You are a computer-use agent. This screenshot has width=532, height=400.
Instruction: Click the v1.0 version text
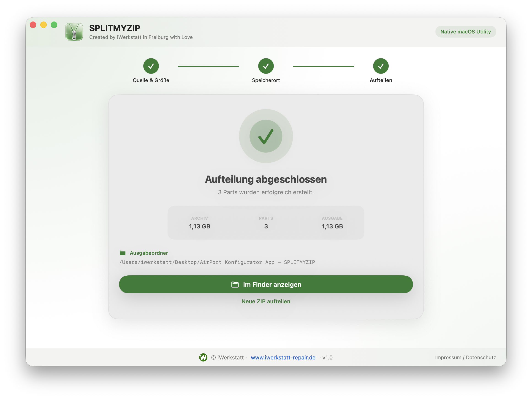pyautogui.click(x=327, y=357)
